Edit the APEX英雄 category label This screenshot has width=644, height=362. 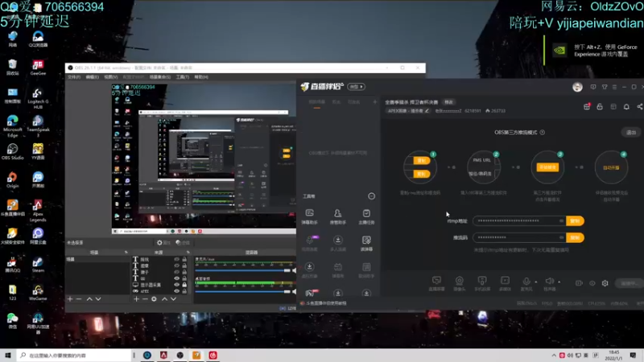click(x=409, y=111)
